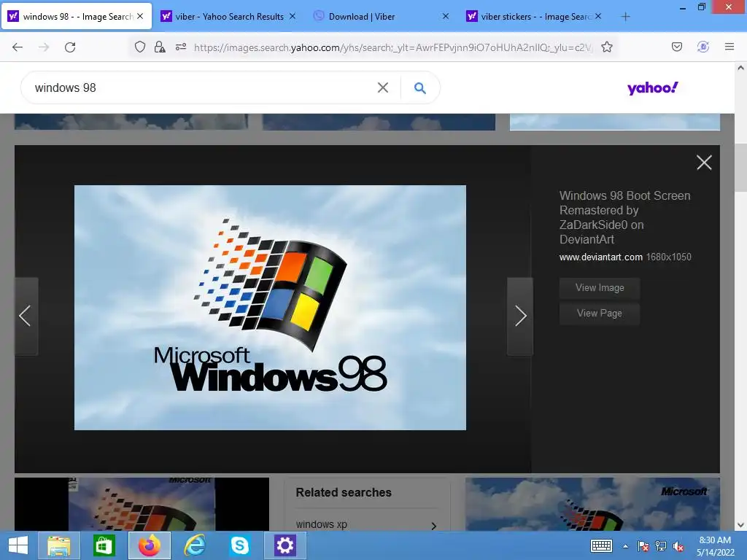
Task: Close the viber stickers tab
Action: click(x=598, y=17)
